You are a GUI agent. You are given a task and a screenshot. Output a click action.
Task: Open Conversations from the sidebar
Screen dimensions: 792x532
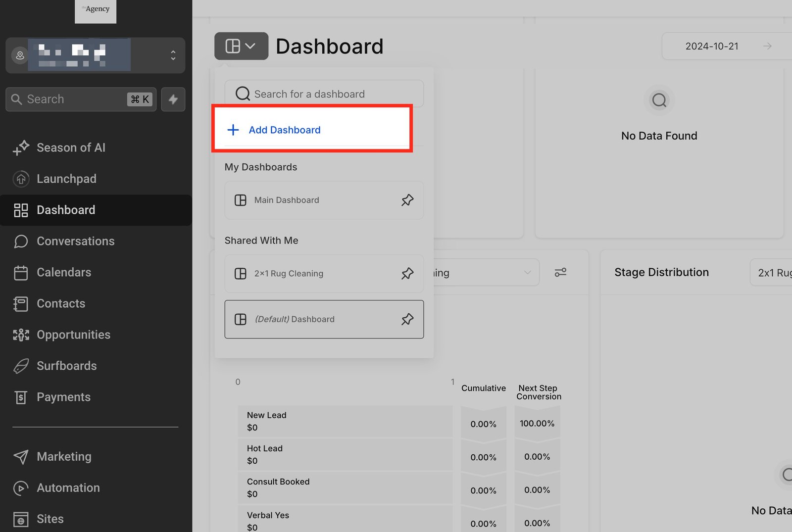(x=75, y=241)
